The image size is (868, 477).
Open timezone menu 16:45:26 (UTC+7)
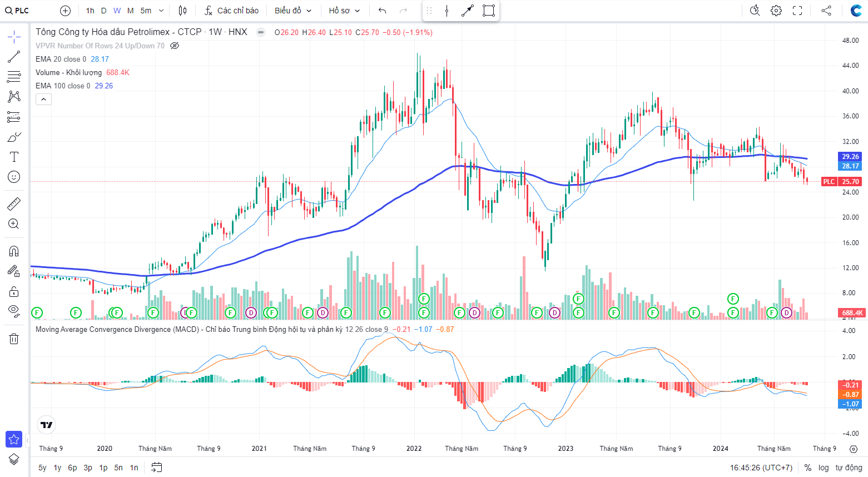[761, 468]
